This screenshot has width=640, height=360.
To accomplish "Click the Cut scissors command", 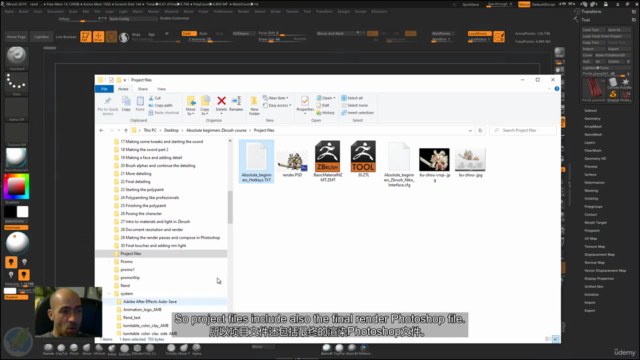I will click(155, 98).
